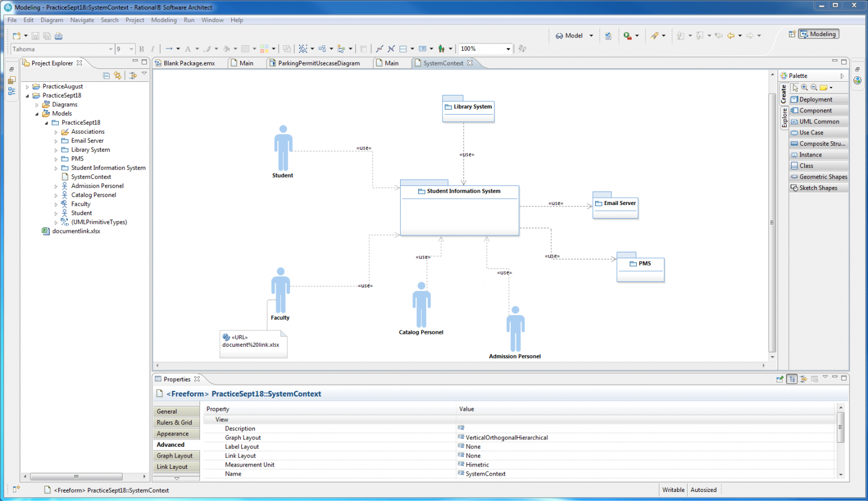The width and height of the screenshot is (868, 501).
Task: Click the Writable status indicator
Action: [673, 490]
